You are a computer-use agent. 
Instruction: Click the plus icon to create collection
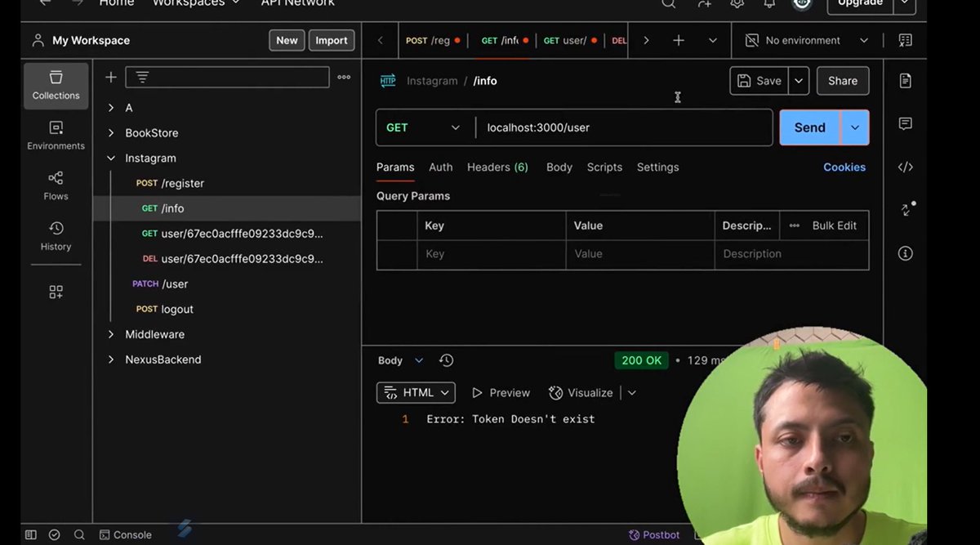click(111, 77)
